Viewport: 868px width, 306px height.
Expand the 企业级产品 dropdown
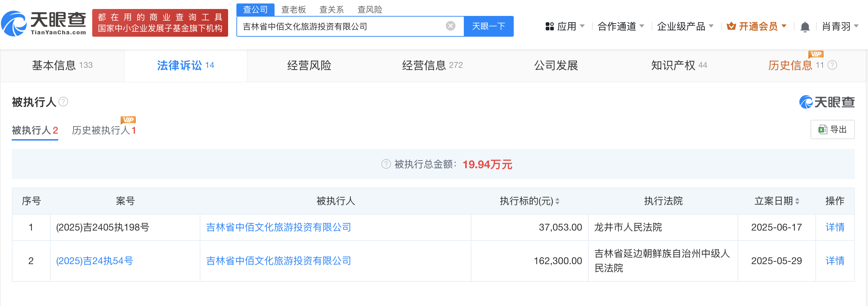pyautogui.click(x=685, y=26)
